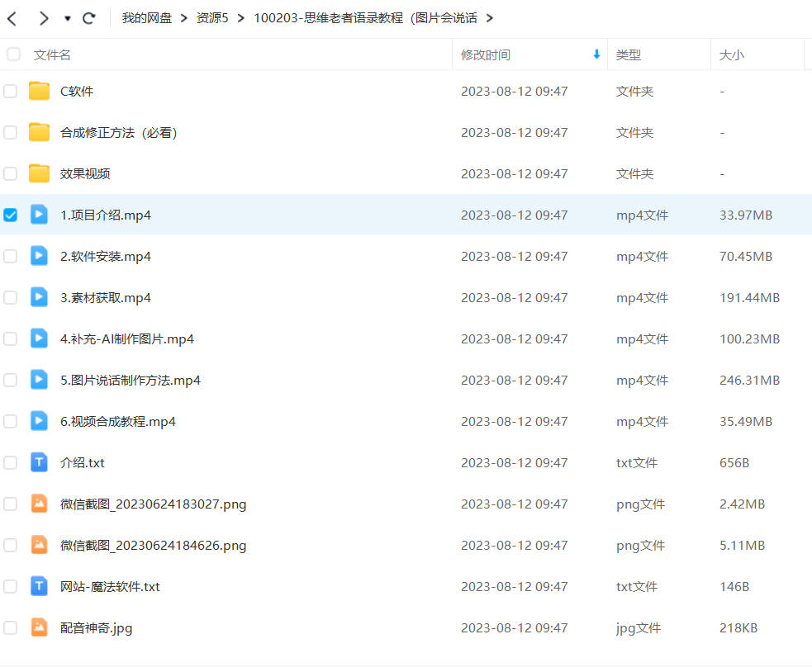The image size is (812, 672).
Task: Open the 效果视频 folder name
Action: (x=85, y=173)
